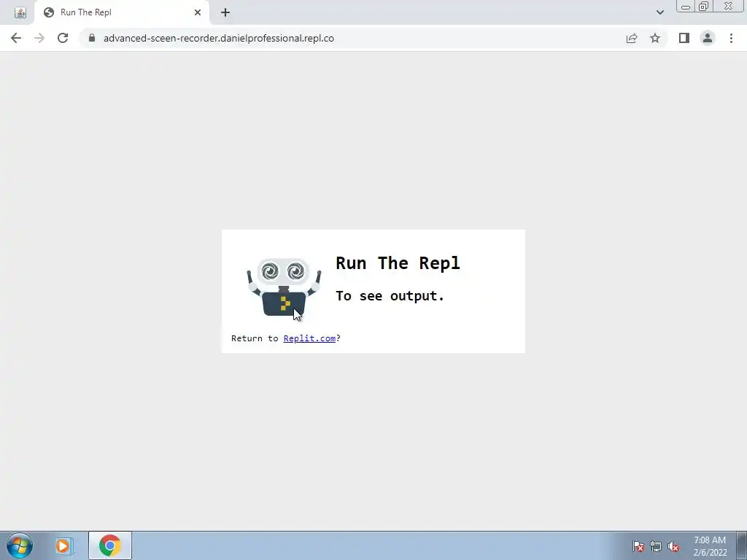Follow the Replit.com link
The image size is (747, 560).
(309, 338)
